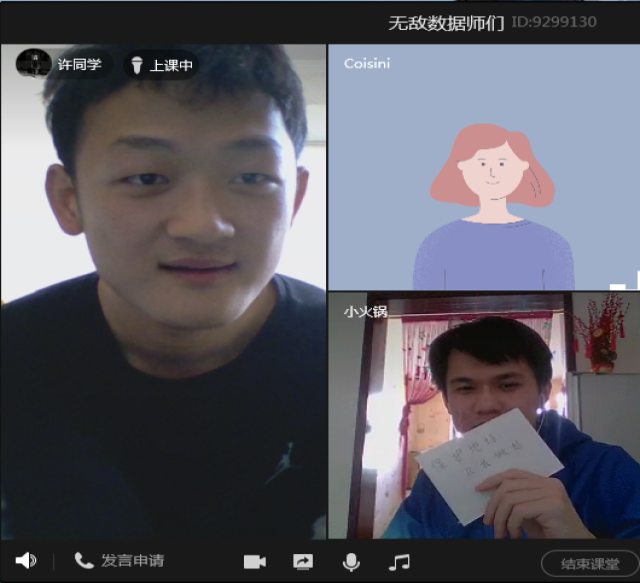640x583 pixels.
Task: Click the 上课中 status badge
Action: (x=161, y=65)
